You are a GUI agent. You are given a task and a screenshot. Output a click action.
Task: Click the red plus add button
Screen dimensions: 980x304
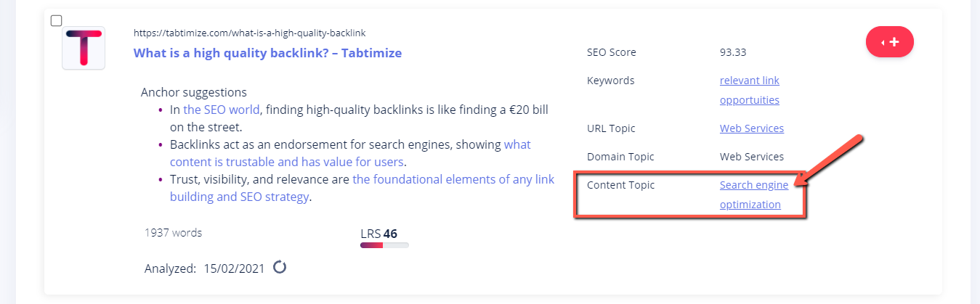point(889,42)
